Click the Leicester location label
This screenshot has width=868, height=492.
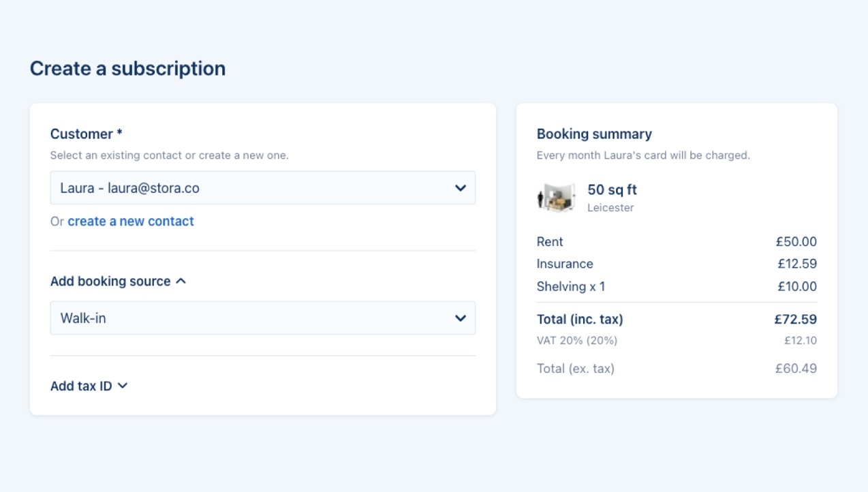point(610,208)
